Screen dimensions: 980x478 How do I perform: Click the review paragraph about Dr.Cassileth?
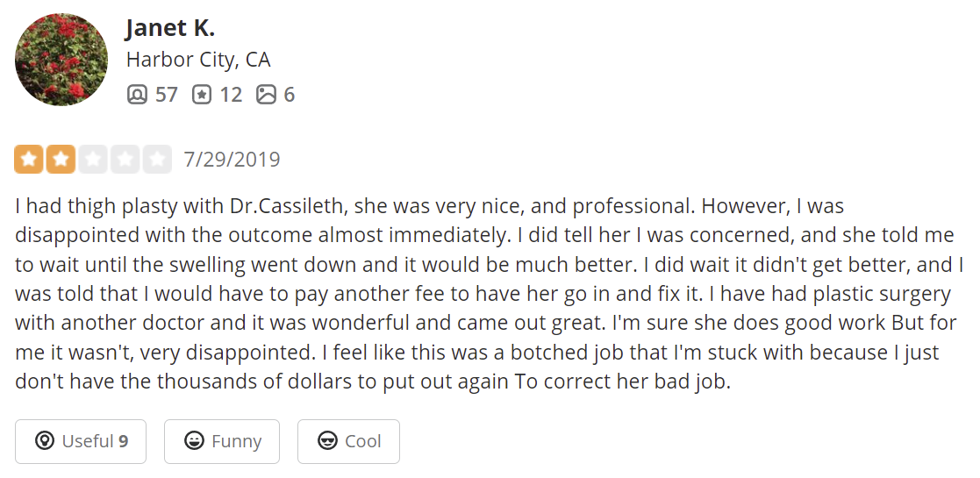coord(490,294)
